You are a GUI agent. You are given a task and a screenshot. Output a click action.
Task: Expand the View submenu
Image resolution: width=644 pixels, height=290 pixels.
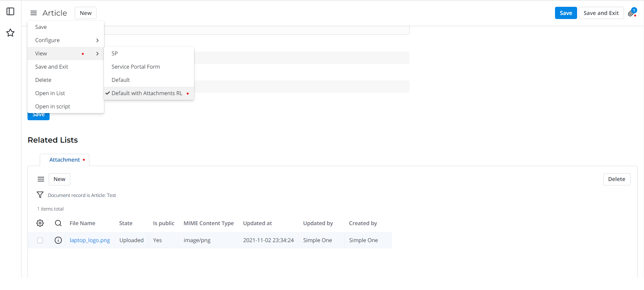coord(66,54)
